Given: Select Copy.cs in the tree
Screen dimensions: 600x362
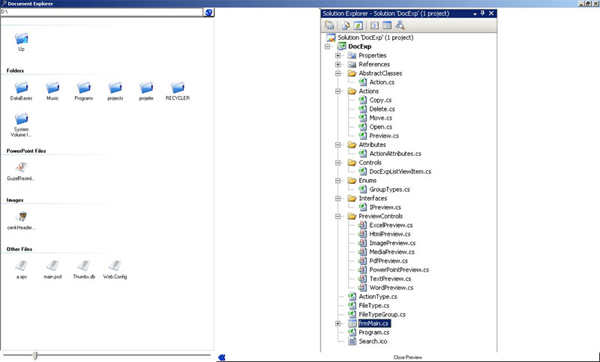Looking at the screenshot, I should click(x=380, y=100).
